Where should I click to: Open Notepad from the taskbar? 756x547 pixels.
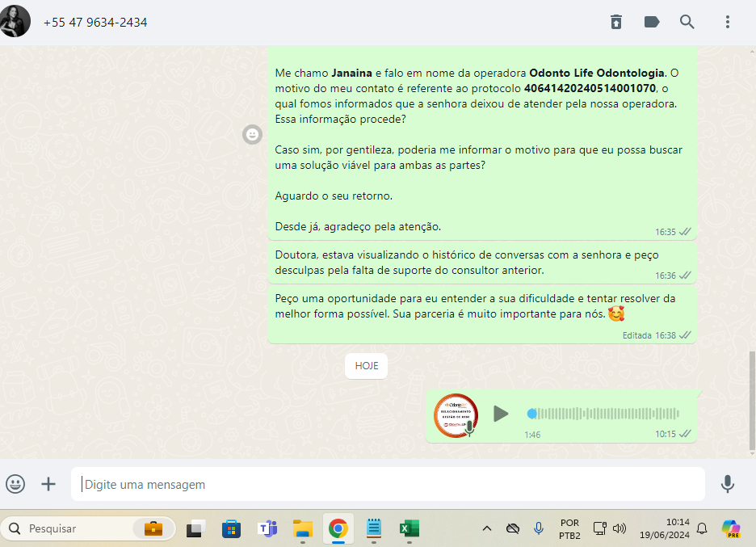[x=374, y=528]
